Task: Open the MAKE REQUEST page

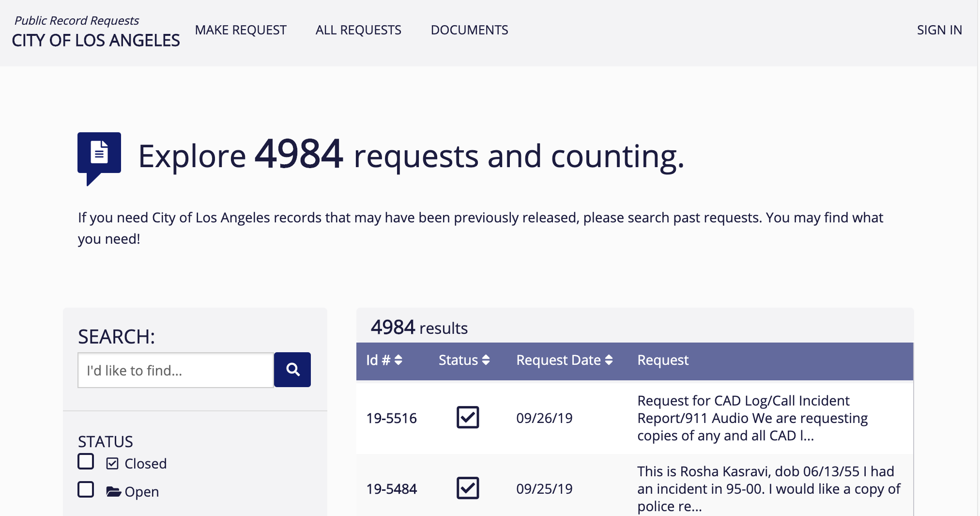Action: (241, 30)
